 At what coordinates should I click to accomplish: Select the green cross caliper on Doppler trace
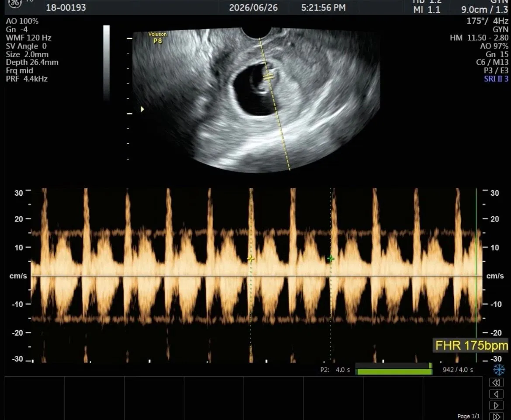(331, 259)
